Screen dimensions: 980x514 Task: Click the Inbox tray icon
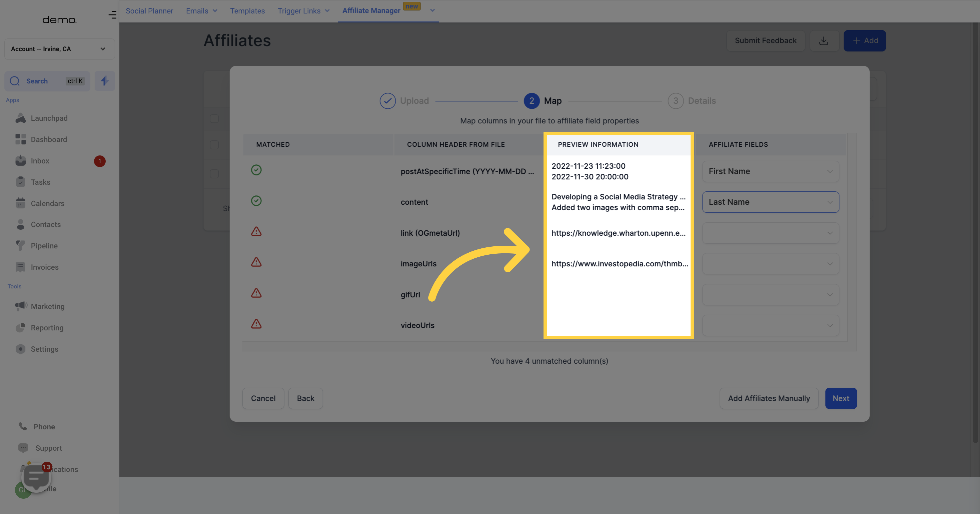coord(21,161)
